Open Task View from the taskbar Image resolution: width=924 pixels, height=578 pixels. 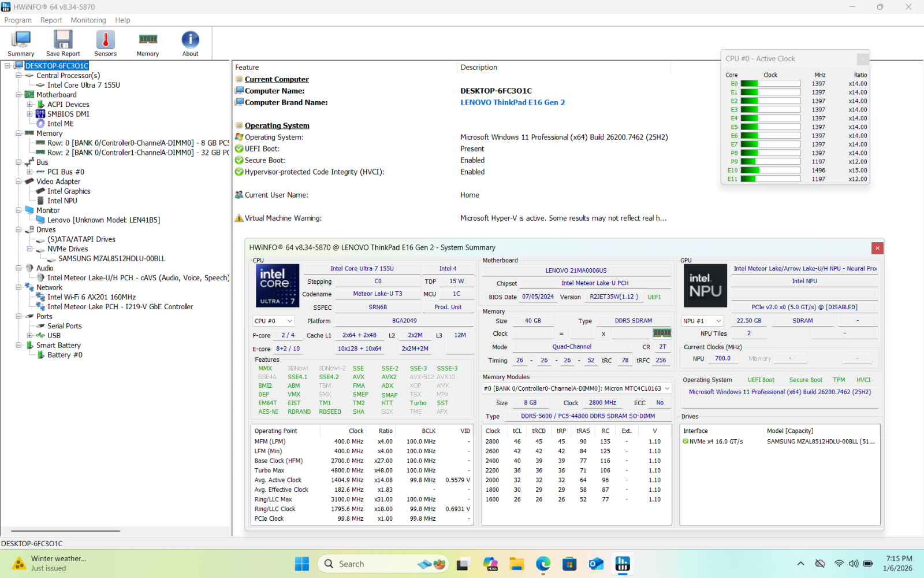pos(463,564)
